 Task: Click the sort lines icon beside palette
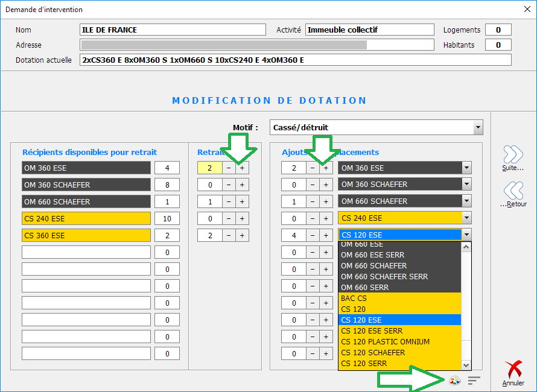tap(474, 381)
